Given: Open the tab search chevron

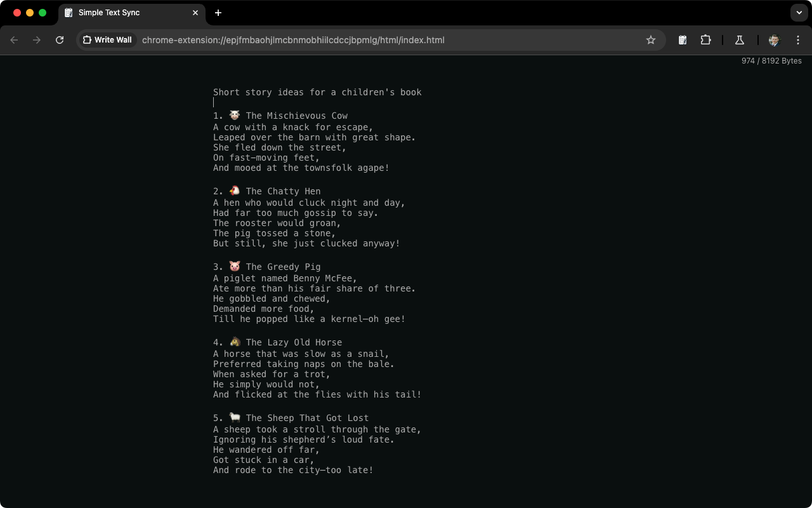Looking at the screenshot, I should [798, 13].
